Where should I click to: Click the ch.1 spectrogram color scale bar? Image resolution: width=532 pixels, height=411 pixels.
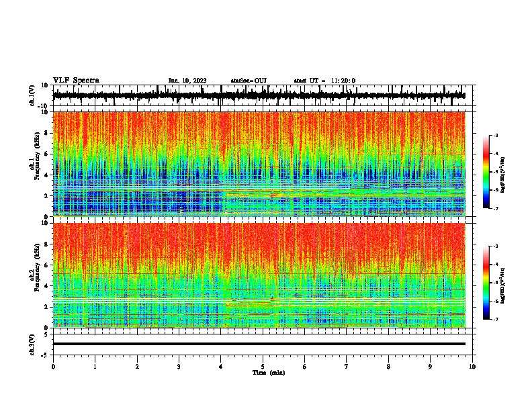486,172
